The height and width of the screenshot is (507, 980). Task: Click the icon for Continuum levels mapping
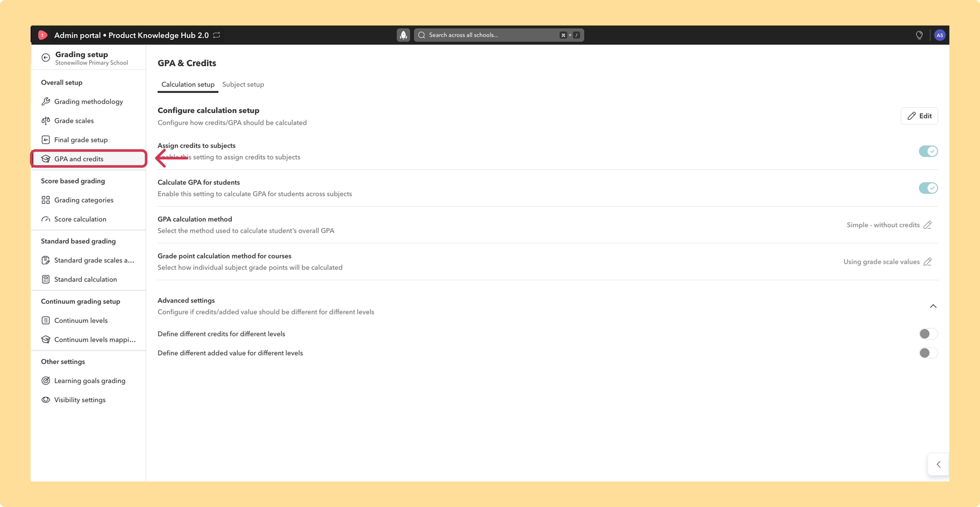46,339
